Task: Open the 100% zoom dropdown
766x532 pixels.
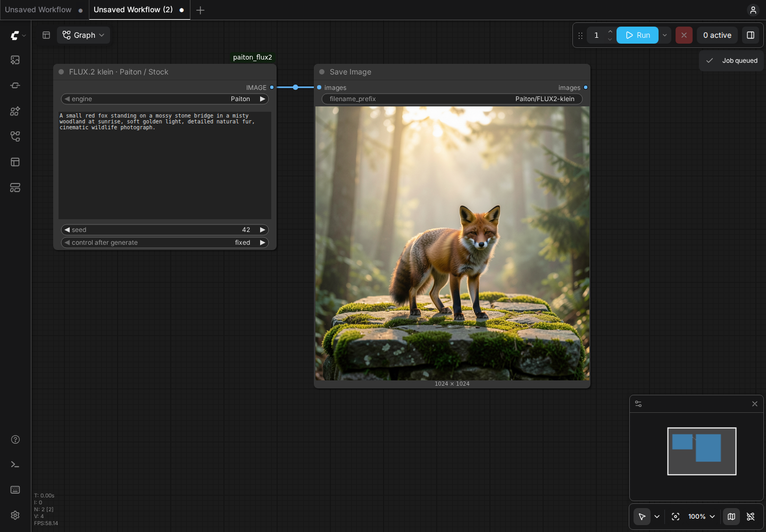Action: [x=702, y=517]
